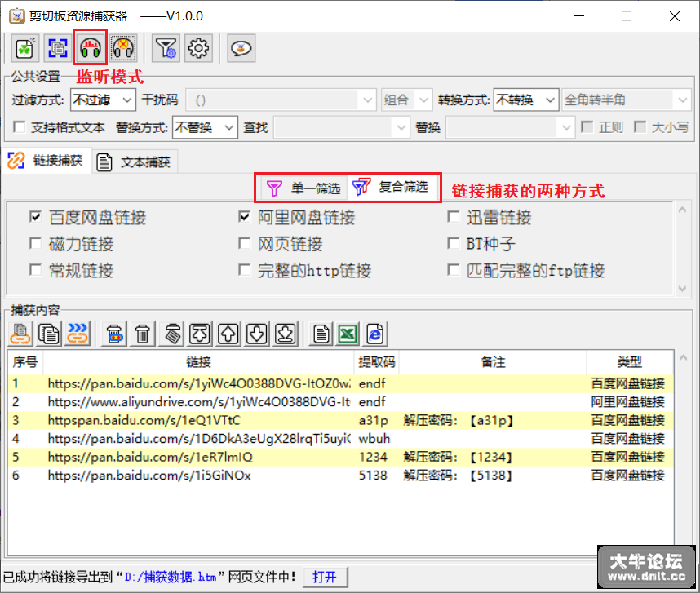
Task: Check 网页链接 checkbox
Action: tap(244, 244)
